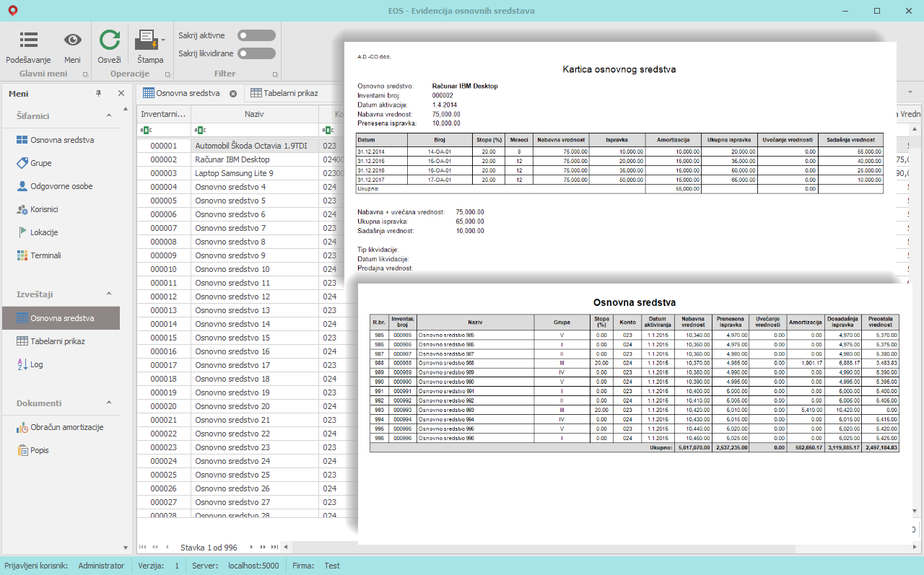The image size is (924, 575).
Task: Go to the last record navigator button
Action: (274, 547)
